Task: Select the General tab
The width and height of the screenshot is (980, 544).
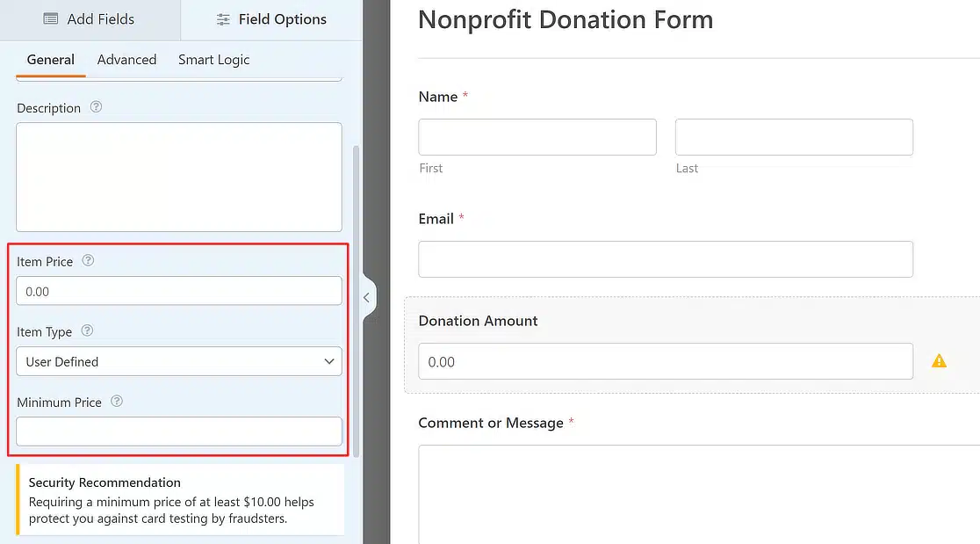Action: click(51, 60)
